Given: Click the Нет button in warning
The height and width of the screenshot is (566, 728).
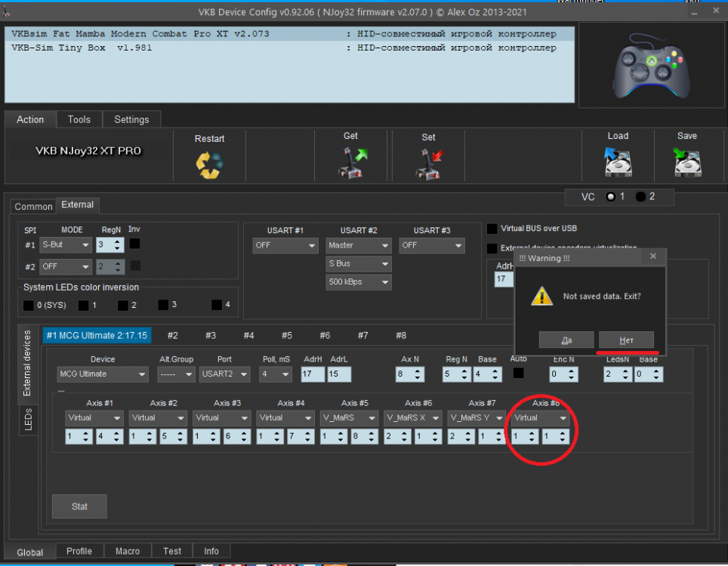Looking at the screenshot, I should click(626, 340).
